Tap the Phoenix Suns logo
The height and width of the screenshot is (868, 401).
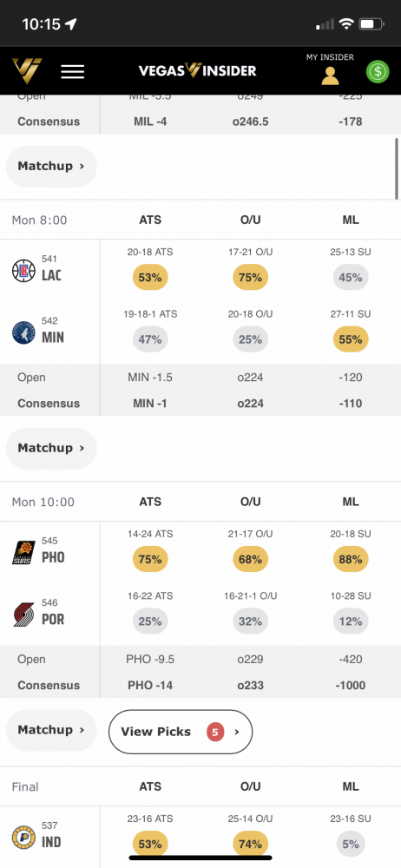[x=23, y=552]
